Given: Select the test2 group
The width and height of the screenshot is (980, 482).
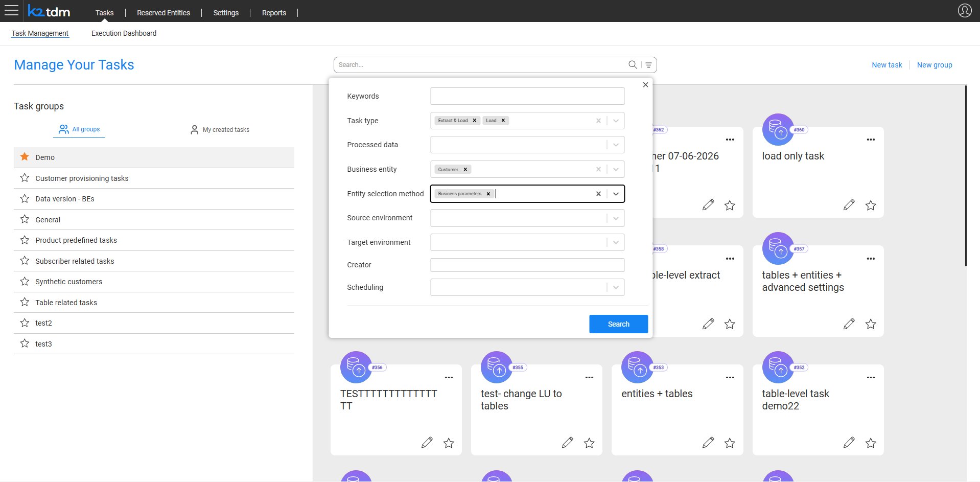Looking at the screenshot, I should coord(154,323).
